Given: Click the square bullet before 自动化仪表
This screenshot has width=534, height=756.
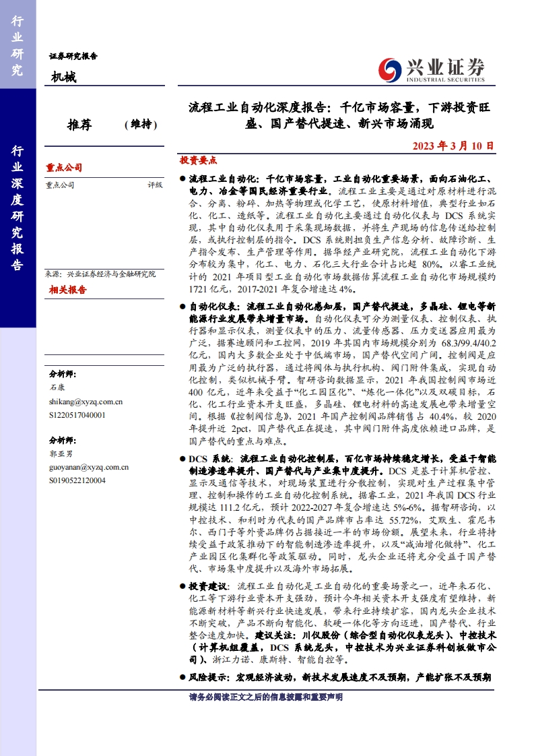Looking at the screenshot, I should [x=183, y=307].
